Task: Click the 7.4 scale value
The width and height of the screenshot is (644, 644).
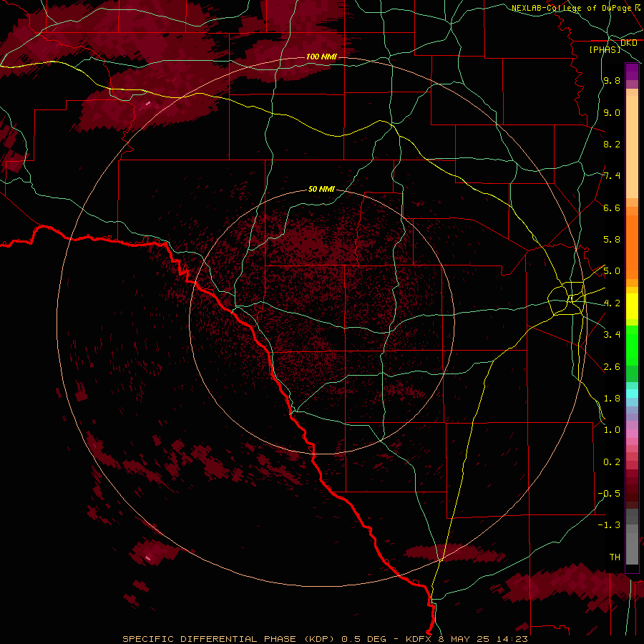Action: (x=612, y=176)
